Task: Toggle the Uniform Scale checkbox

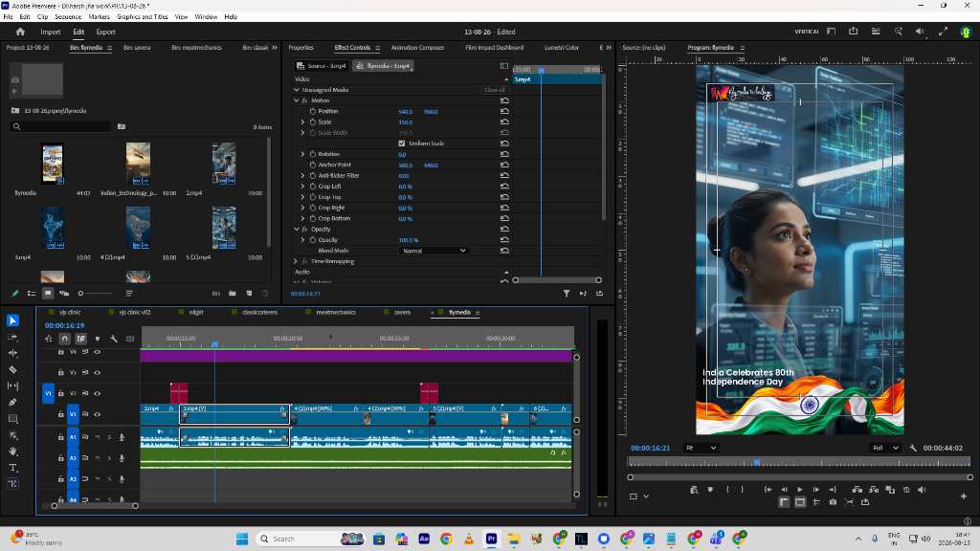Action: (402, 143)
